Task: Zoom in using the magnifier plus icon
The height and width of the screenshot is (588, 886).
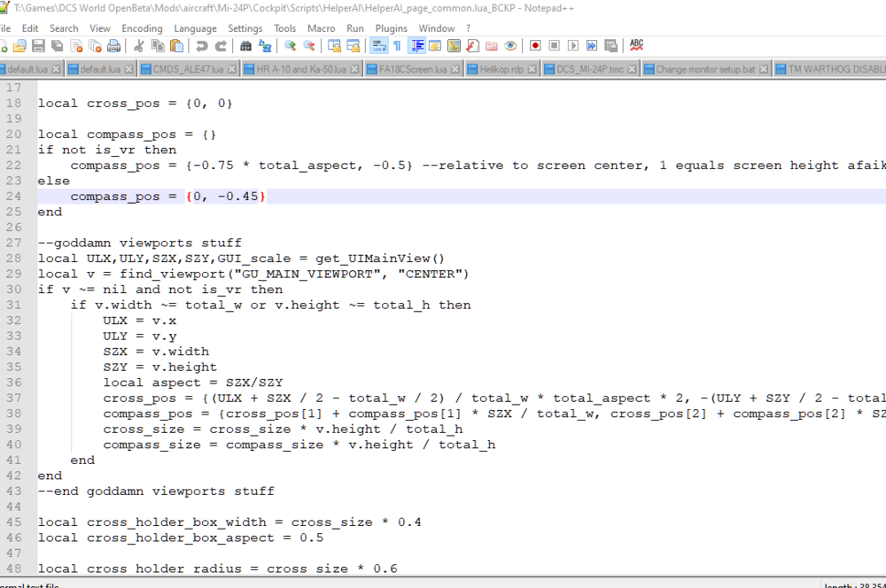Action: pyautogui.click(x=290, y=46)
